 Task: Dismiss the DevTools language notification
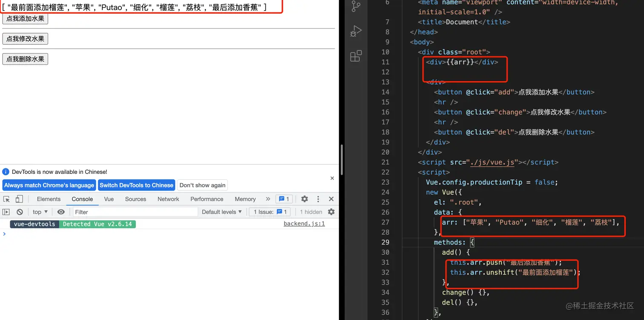coord(332,178)
